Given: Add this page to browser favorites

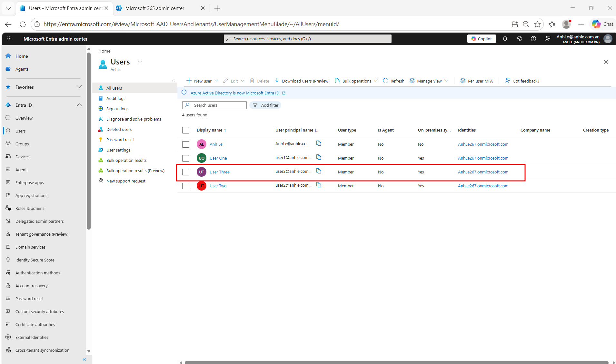Looking at the screenshot, I should coord(537,24).
